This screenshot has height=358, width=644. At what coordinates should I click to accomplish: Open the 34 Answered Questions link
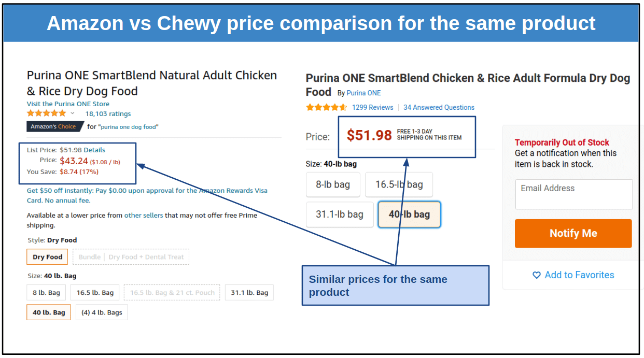[x=439, y=107]
